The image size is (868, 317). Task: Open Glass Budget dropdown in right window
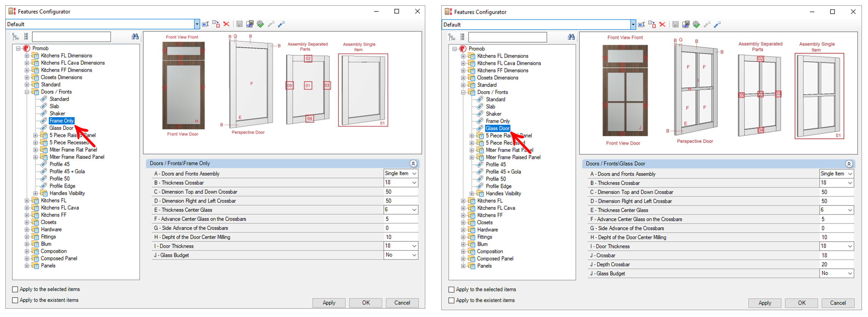pos(850,273)
